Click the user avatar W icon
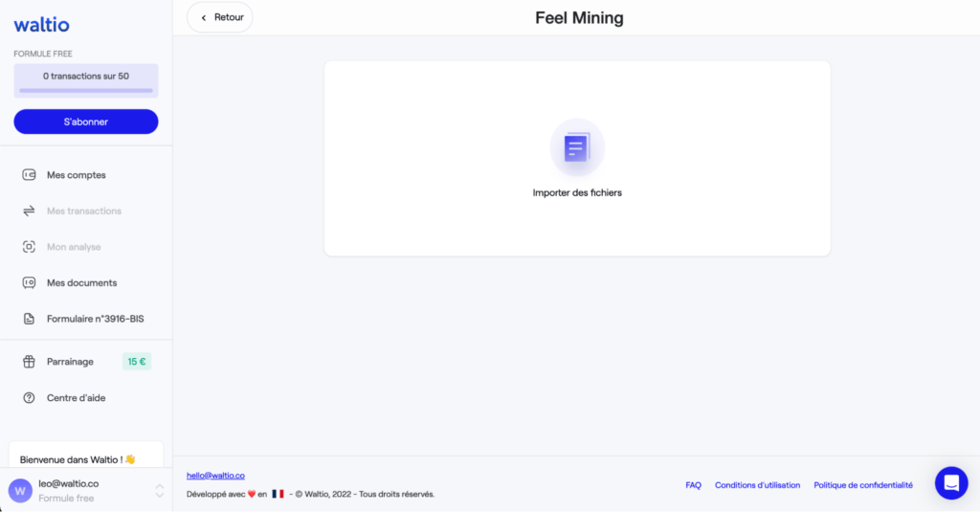 coord(20,491)
